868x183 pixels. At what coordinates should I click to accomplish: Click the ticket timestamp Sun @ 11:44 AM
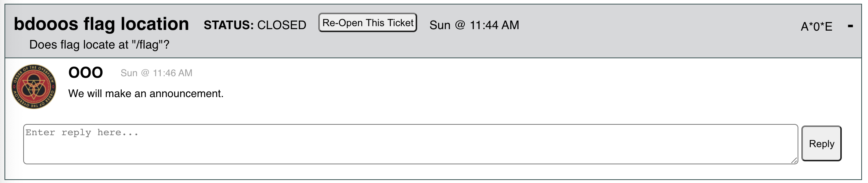(474, 25)
